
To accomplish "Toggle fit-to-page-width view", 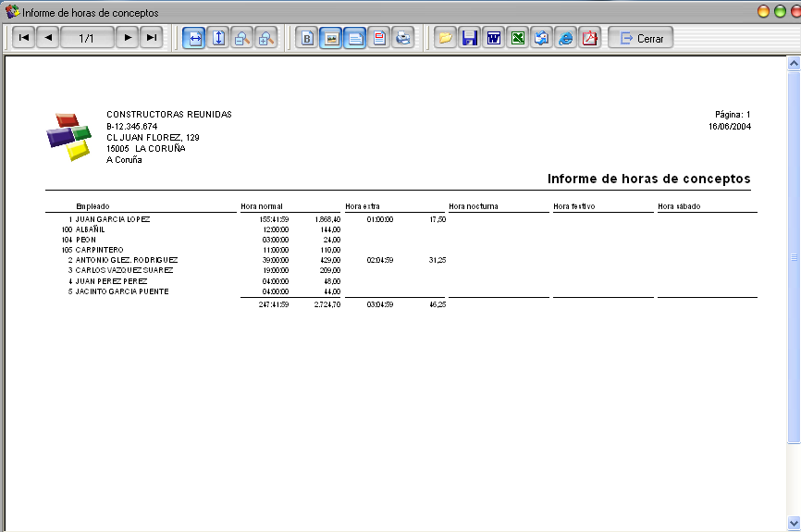I will click(194, 38).
